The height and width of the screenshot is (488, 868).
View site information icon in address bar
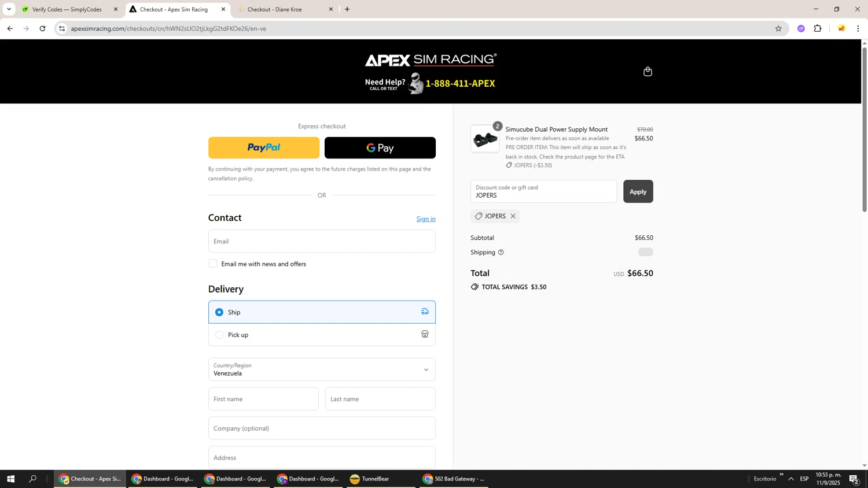pyautogui.click(x=62, y=28)
